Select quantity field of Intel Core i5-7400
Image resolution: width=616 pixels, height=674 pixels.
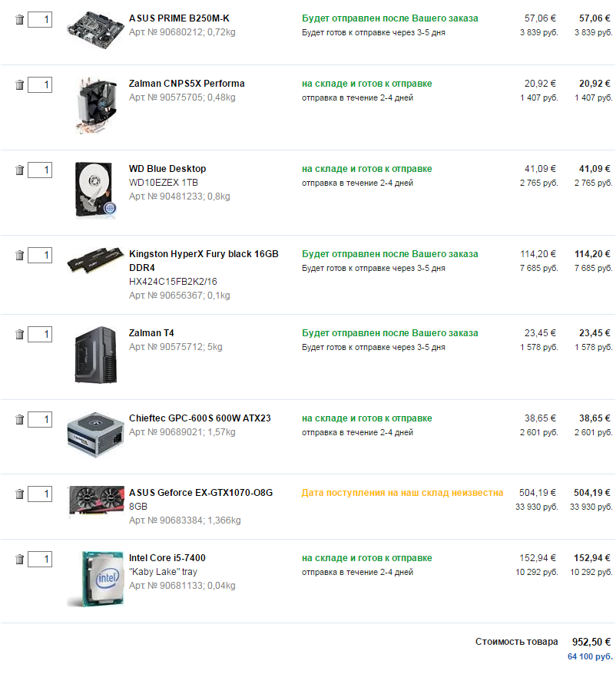pos(40,559)
